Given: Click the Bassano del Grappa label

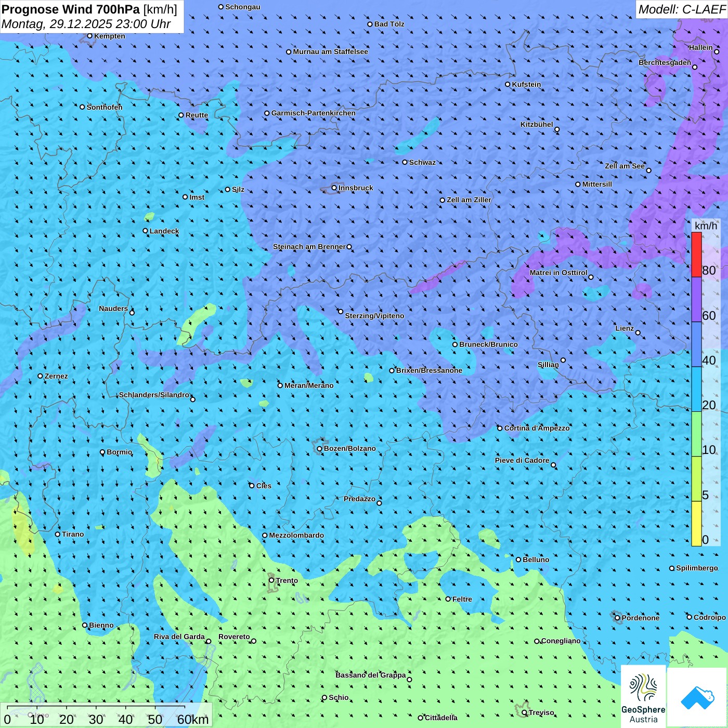Looking at the screenshot, I should pyautogui.click(x=371, y=675).
